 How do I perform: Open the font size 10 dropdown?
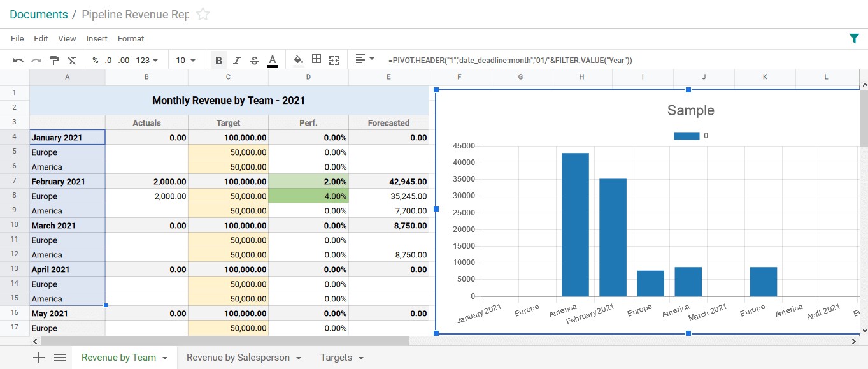185,60
